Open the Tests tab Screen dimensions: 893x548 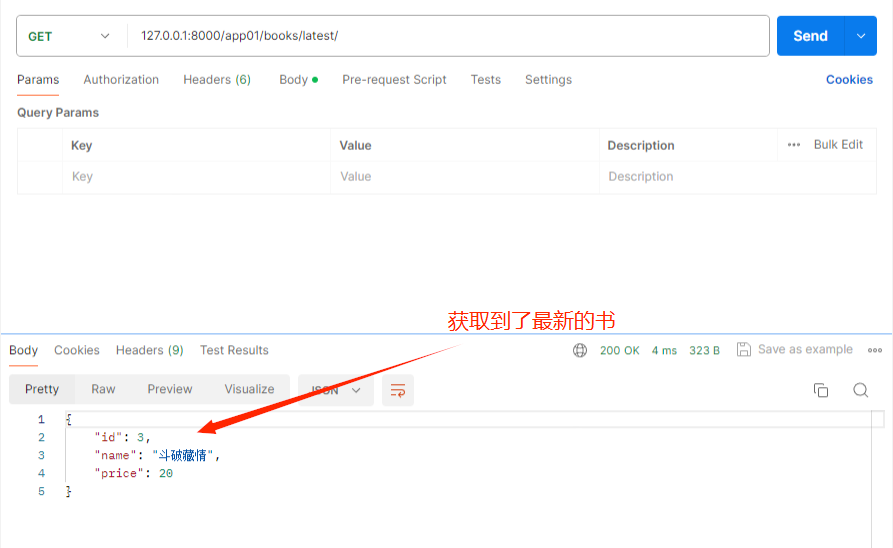[486, 80]
